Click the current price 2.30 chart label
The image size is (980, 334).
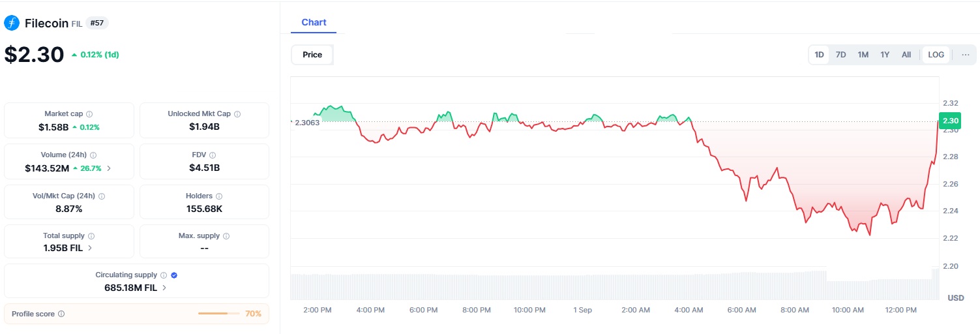click(951, 121)
